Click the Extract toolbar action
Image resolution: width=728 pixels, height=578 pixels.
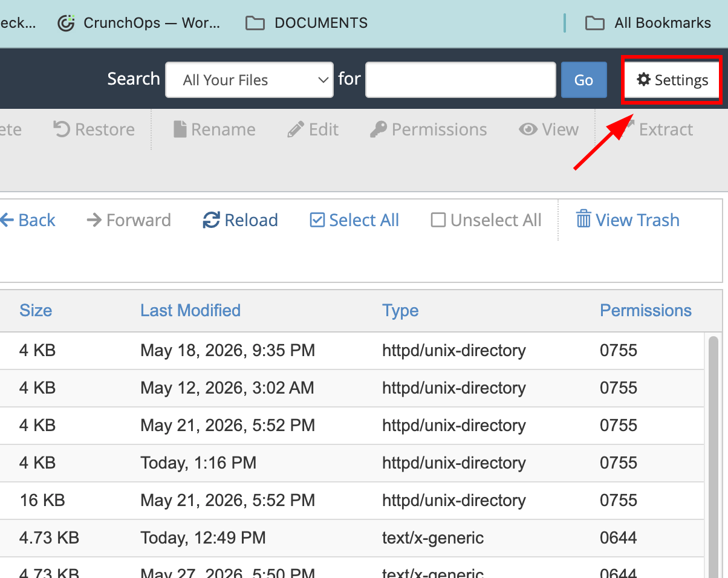[x=658, y=129]
